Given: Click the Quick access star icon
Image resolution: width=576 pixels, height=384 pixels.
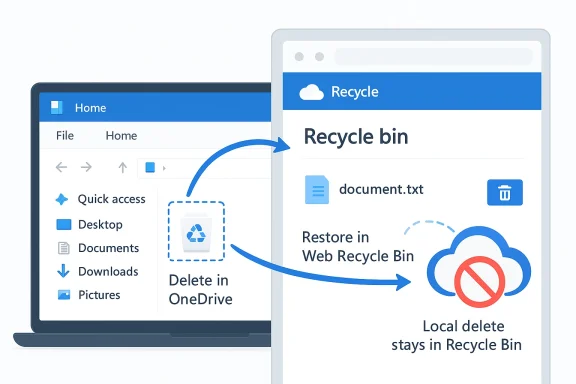Looking at the screenshot, I should 62,199.
